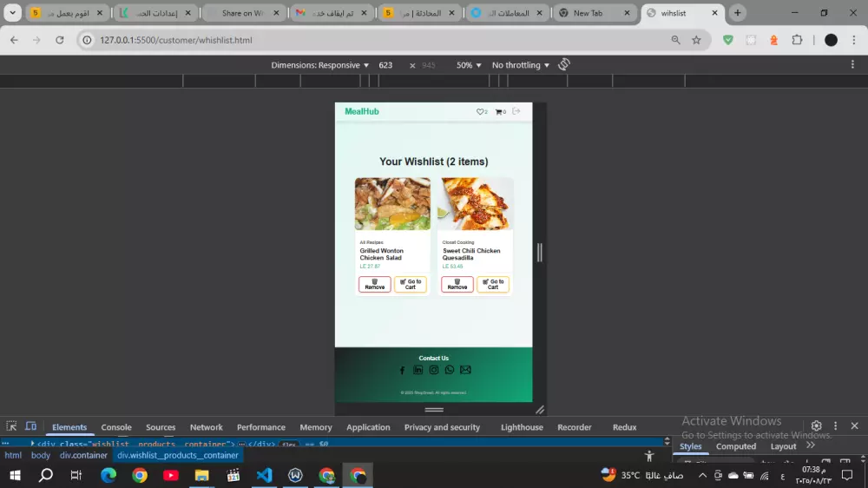Viewport: 868px width, 488px height.
Task: Bookmark this page with the star
Action: click(x=696, y=40)
